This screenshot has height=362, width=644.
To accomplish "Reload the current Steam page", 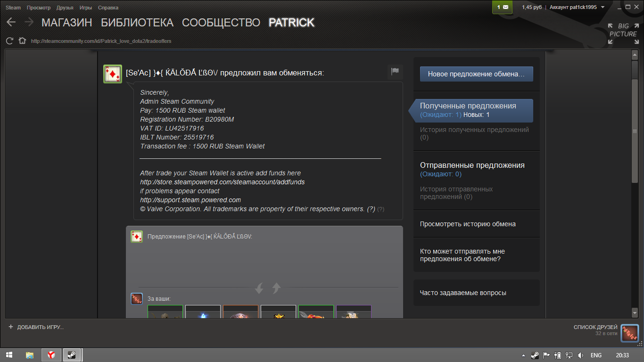I will click(x=9, y=41).
